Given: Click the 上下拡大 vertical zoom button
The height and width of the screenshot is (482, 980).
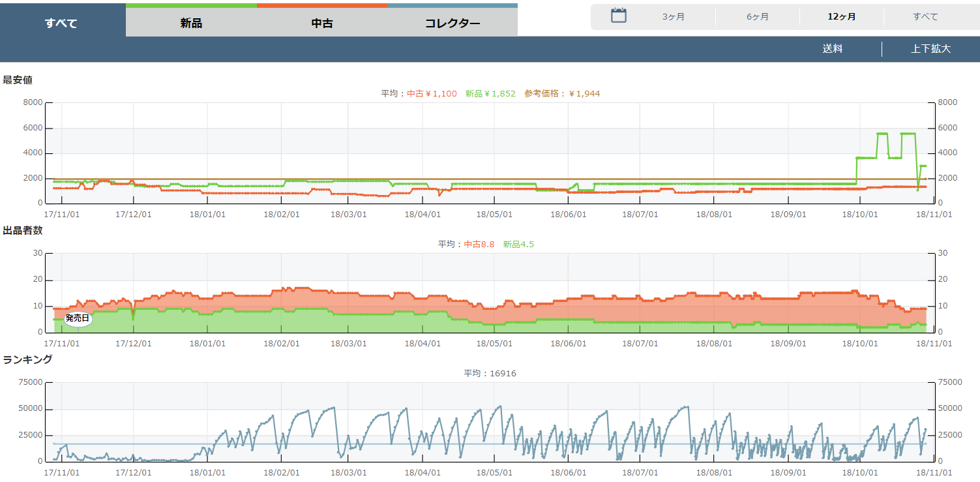Looking at the screenshot, I should click(x=930, y=49).
